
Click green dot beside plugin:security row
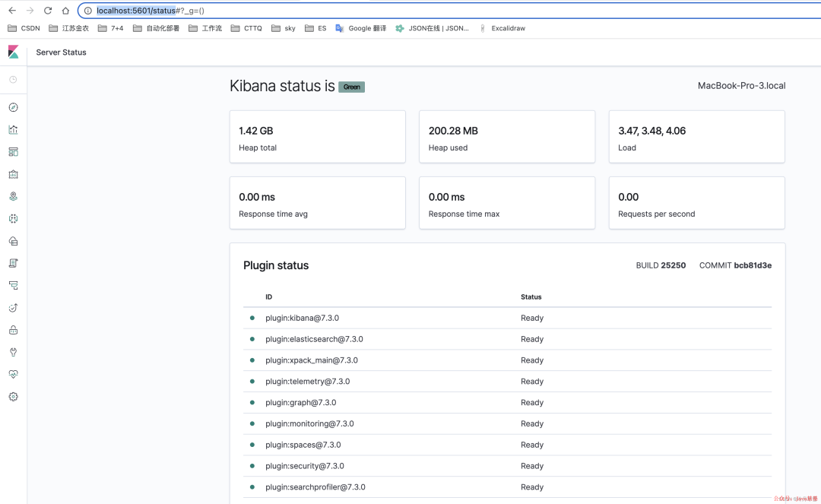pyautogui.click(x=252, y=466)
